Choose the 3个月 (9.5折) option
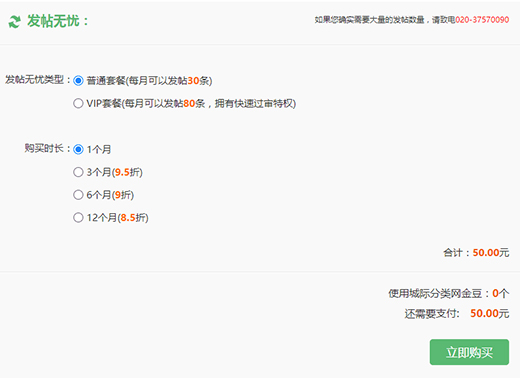 coord(78,172)
